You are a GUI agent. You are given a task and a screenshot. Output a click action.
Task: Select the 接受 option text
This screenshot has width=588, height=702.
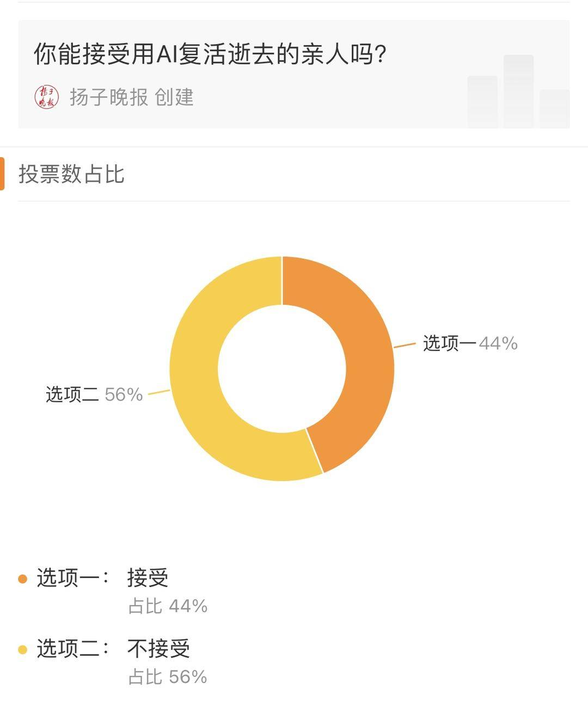(x=148, y=577)
